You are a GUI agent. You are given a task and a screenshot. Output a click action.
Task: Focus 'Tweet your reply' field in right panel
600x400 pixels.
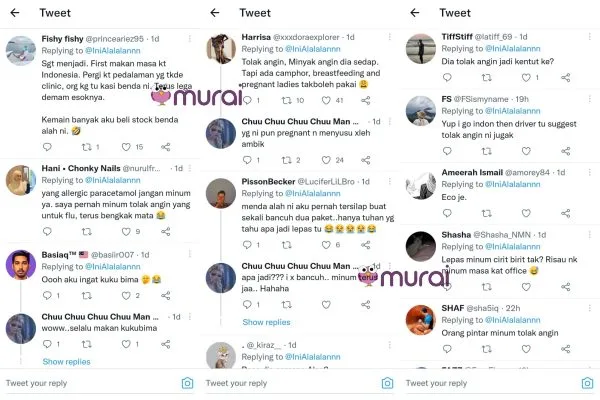click(491, 383)
